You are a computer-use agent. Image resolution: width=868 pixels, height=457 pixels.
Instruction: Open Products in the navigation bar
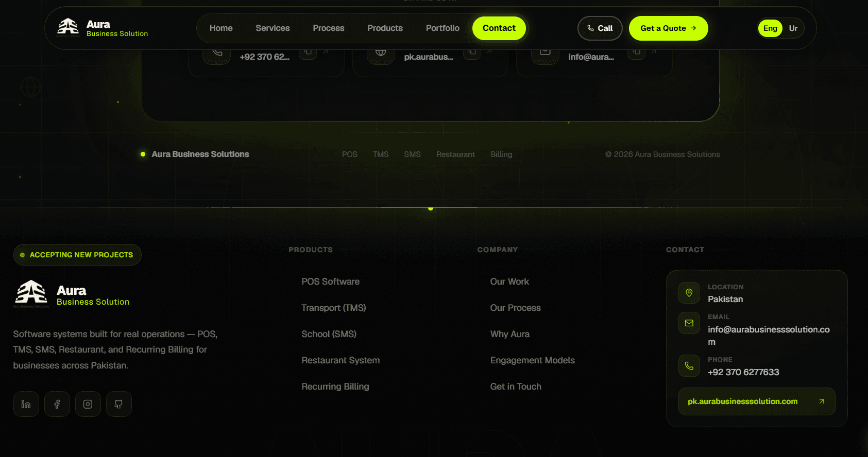[x=385, y=28]
